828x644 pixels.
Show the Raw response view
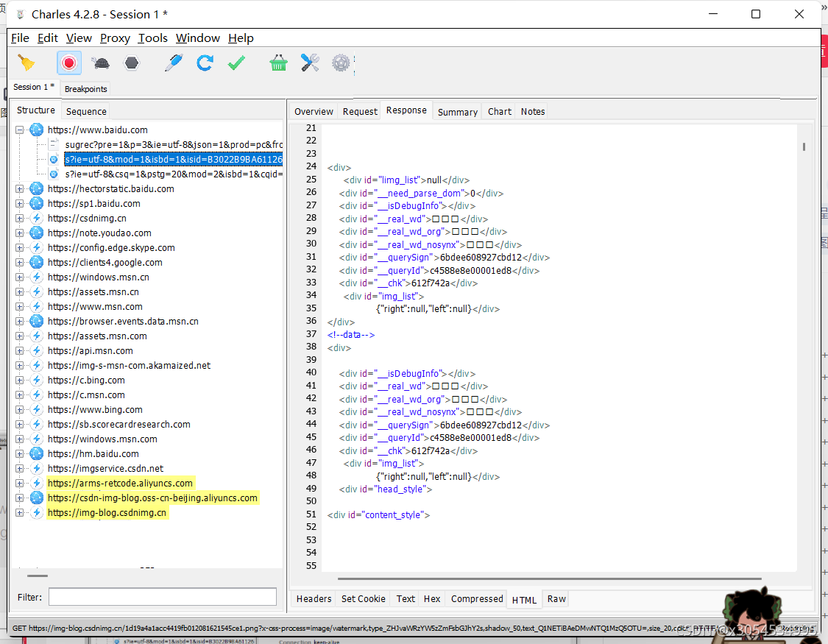[x=556, y=598]
